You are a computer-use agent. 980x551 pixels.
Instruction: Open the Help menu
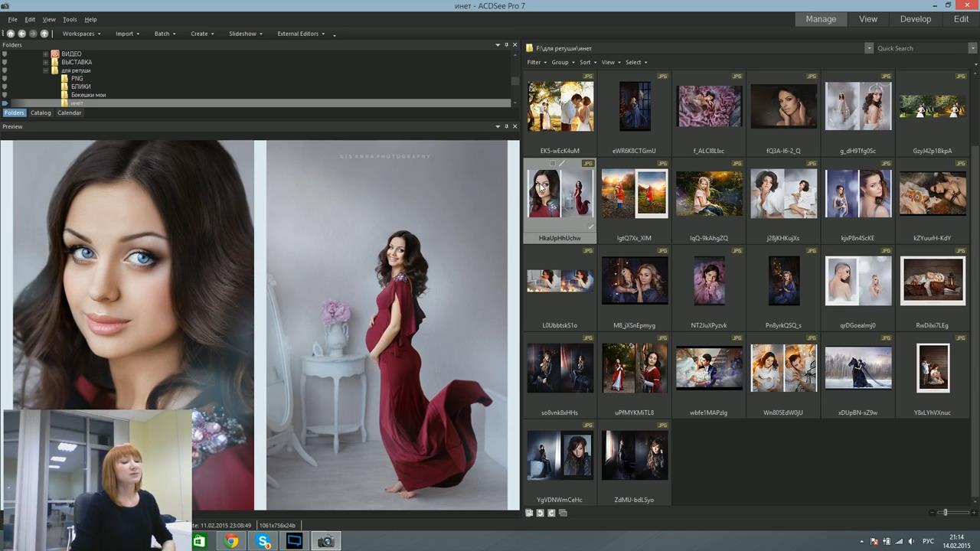pyautogui.click(x=90, y=19)
